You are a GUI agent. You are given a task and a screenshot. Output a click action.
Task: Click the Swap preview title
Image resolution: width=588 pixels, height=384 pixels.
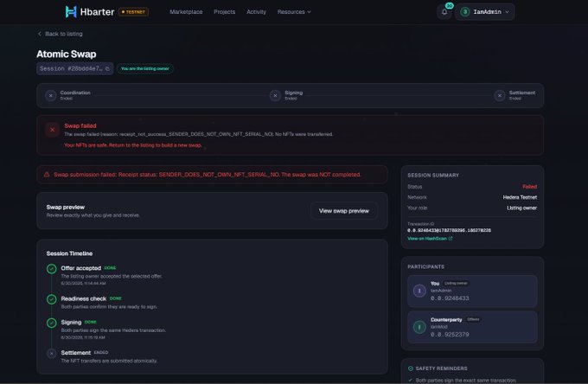pyautogui.click(x=65, y=207)
